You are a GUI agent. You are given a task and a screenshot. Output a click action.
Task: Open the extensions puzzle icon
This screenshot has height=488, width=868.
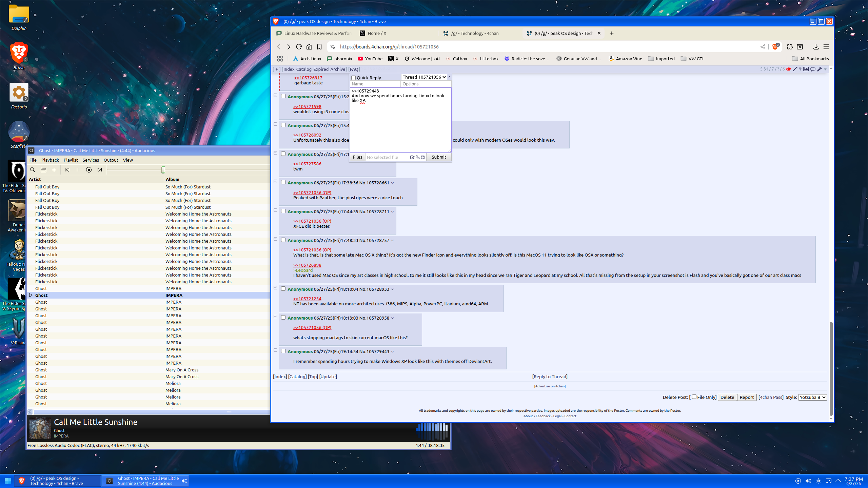pyautogui.click(x=790, y=47)
